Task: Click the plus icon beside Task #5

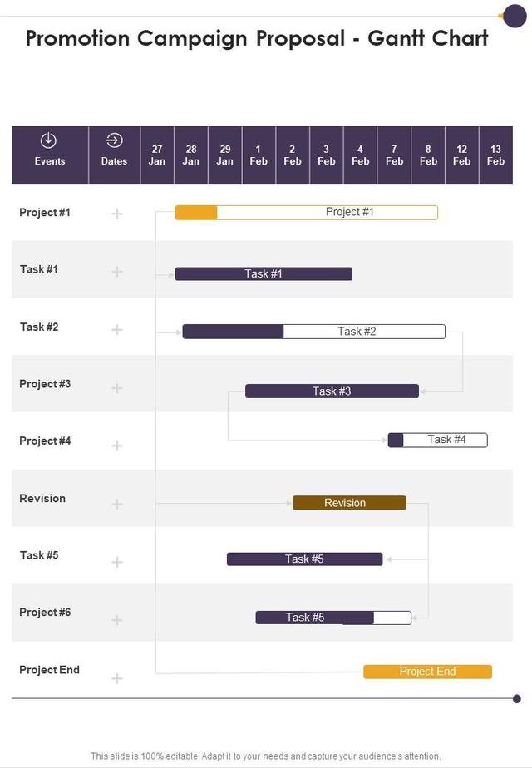Action: coord(117,562)
